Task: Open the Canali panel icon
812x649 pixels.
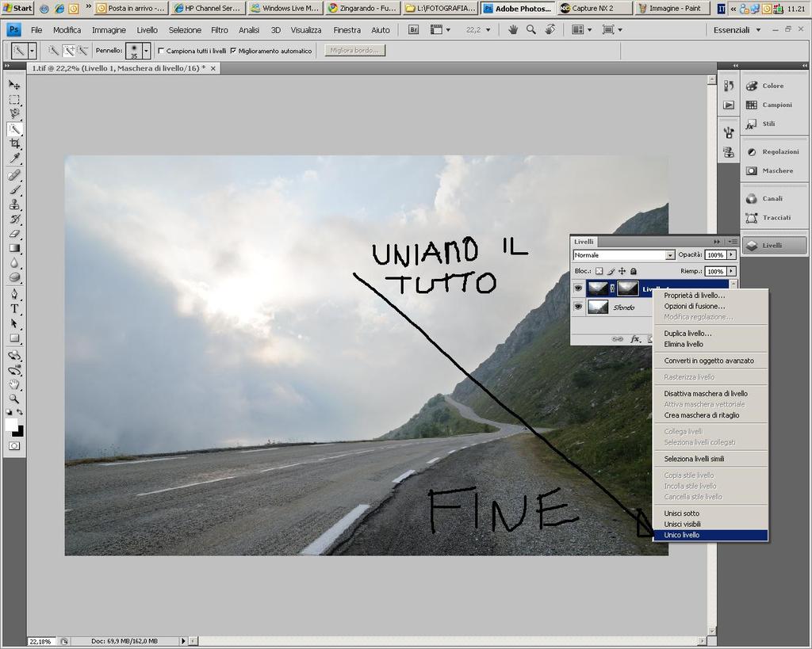Action: pyautogui.click(x=752, y=198)
